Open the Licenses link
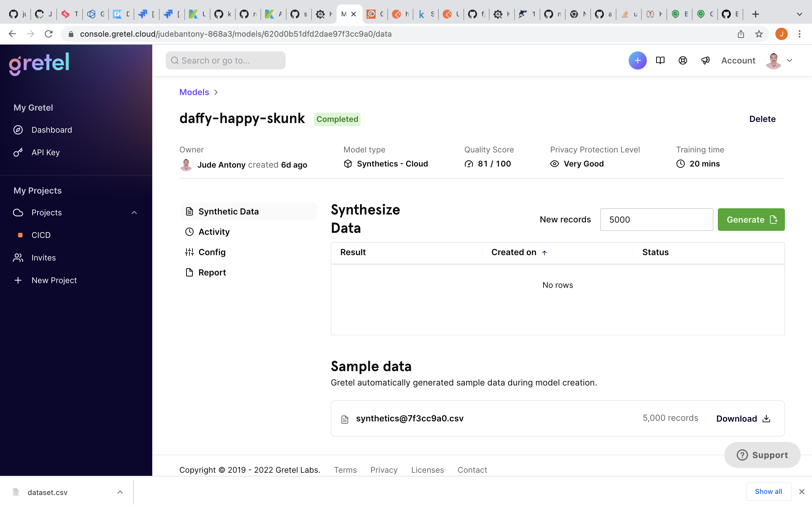This screenshot has width=812, height=508. [x=427, y=470]
